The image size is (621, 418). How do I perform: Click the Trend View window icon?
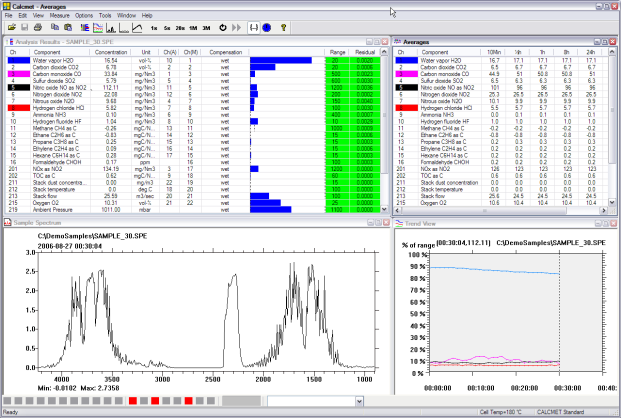tap(399, 223)
